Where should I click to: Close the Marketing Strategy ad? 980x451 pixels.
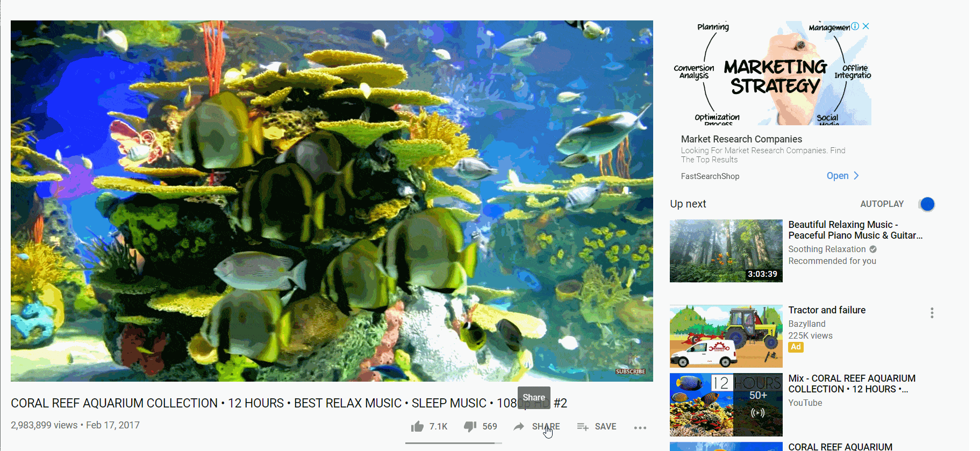tap(865, 26)
